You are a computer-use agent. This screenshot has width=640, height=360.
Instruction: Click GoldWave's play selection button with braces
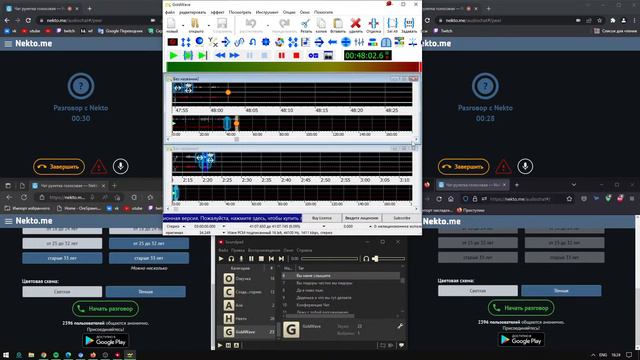[x=188, y=55]
